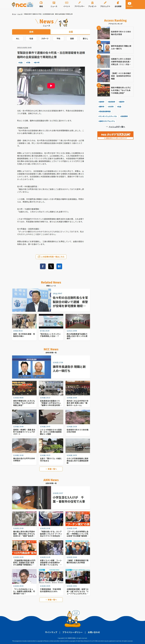Switch to the 長崎 news tab
Image resolution: width=145 pixels, height=644 pixels.
(31, 32)
